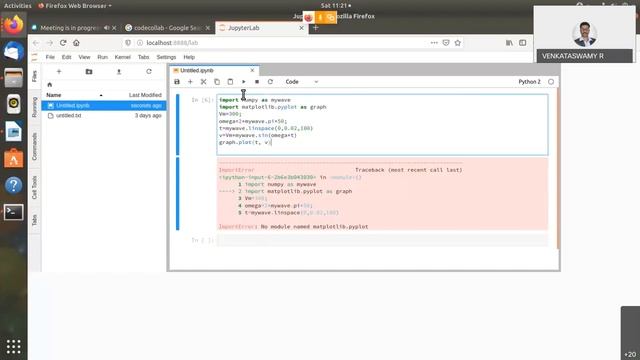The image size is (640, 360).
Task: Switch to Files sidebar tab
Action: [35, 76]
